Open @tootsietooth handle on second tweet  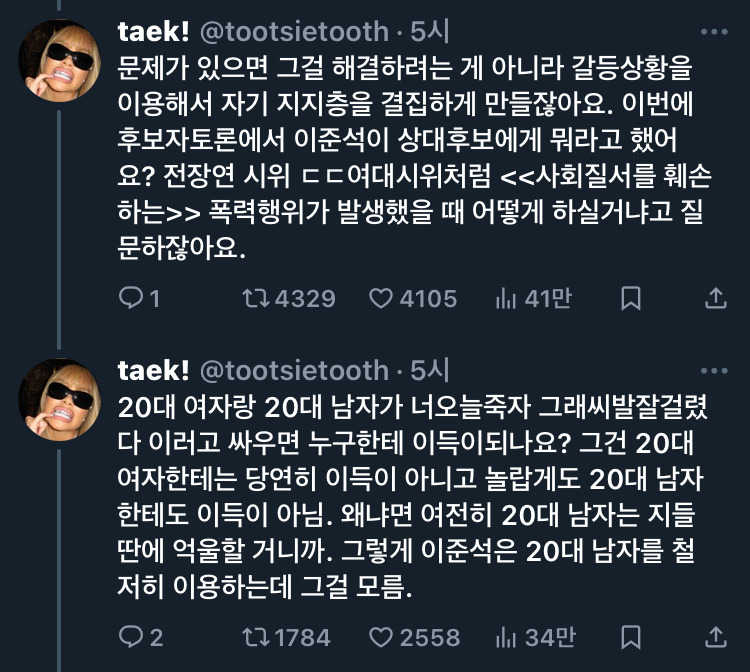point(294,371)
